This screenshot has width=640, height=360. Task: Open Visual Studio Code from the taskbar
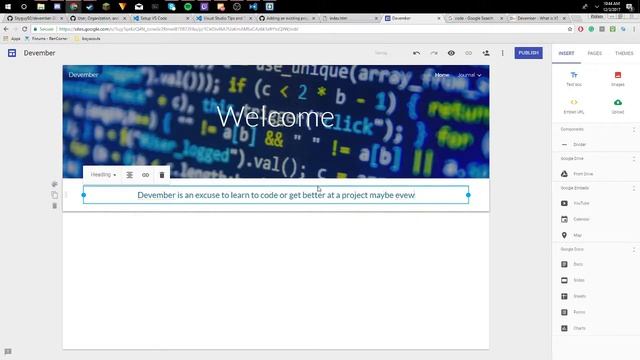[253, 7]
